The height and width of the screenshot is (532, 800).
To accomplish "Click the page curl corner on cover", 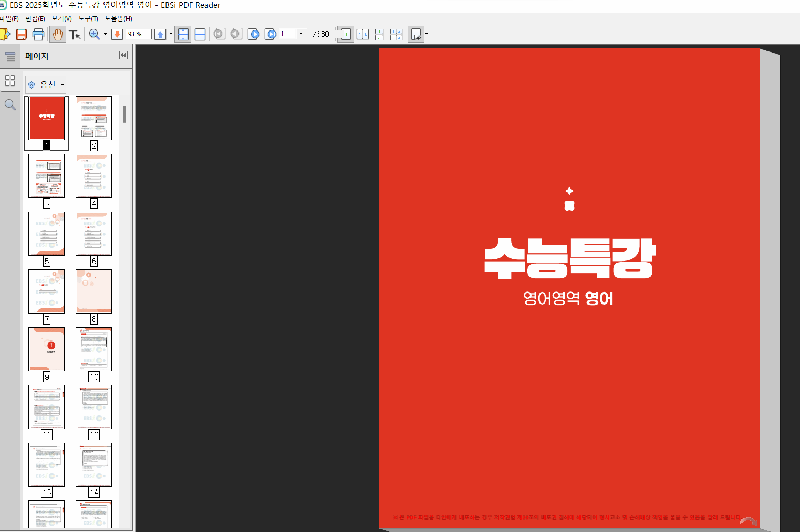I will tap(749, 521).
